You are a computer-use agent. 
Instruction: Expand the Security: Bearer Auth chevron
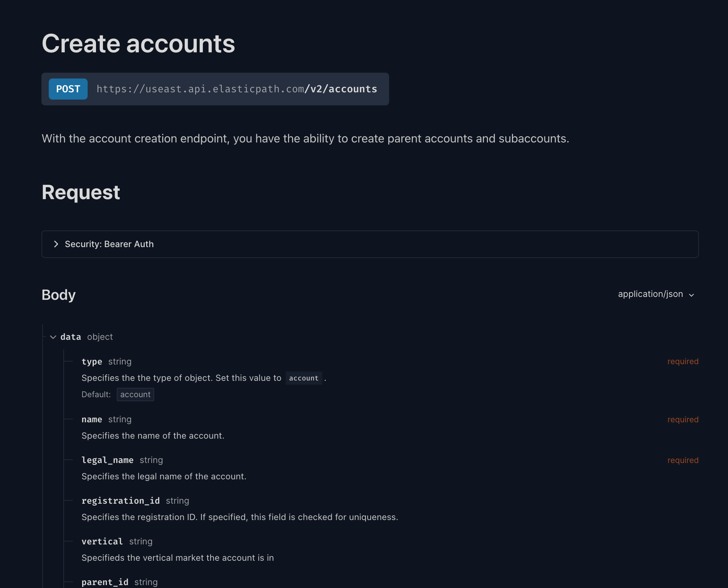[x=56, y=244]
